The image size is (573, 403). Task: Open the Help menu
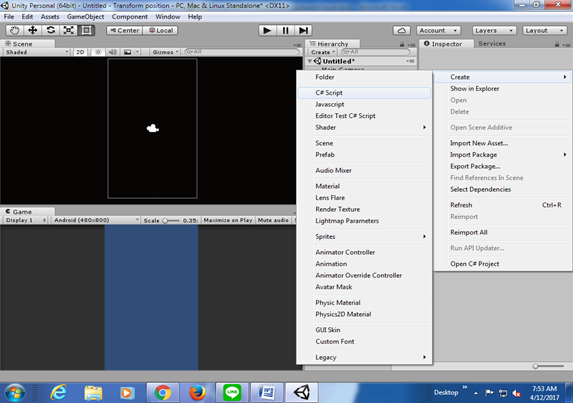pyautogui.click(x=195, y=17)
